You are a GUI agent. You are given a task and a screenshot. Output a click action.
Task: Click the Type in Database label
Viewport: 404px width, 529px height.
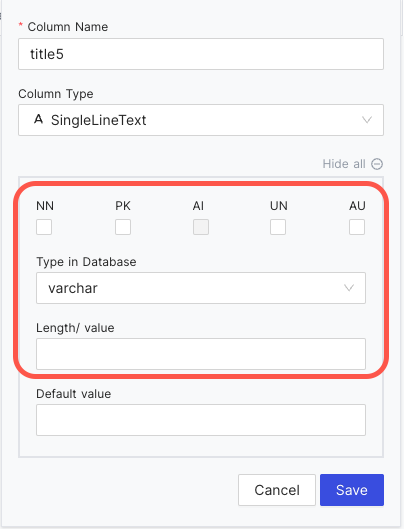(86, 262)
